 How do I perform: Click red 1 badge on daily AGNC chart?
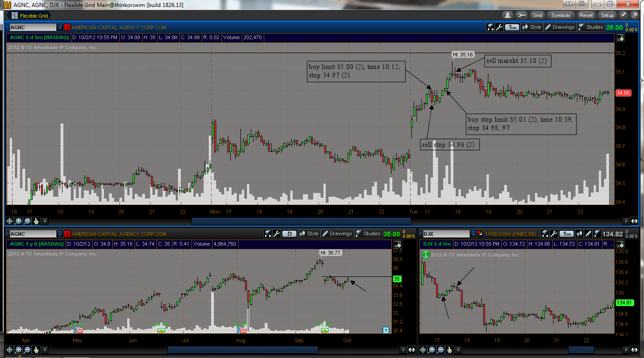(x=67, y=234)
